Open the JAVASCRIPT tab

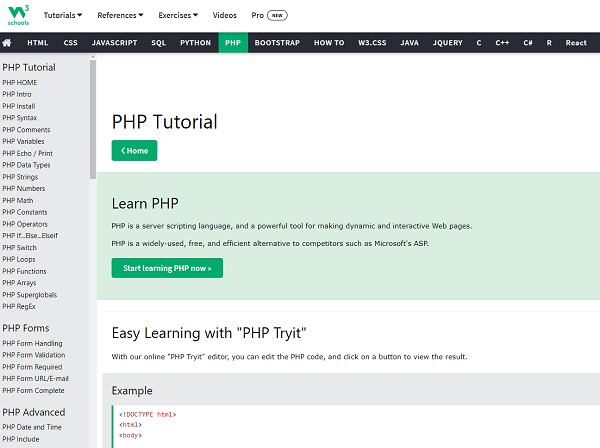(114, 43)
